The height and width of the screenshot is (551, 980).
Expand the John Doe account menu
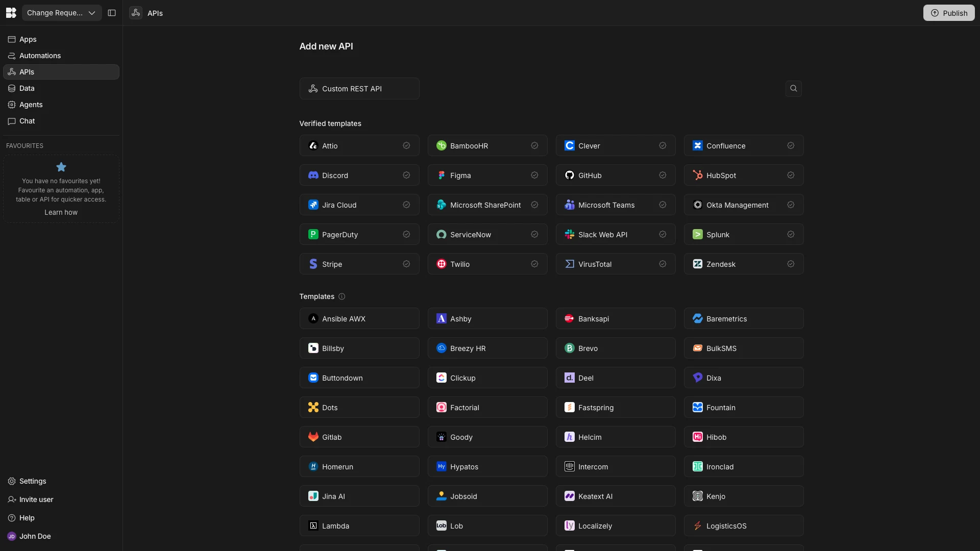pyautogui.click(x=34, y=536)
